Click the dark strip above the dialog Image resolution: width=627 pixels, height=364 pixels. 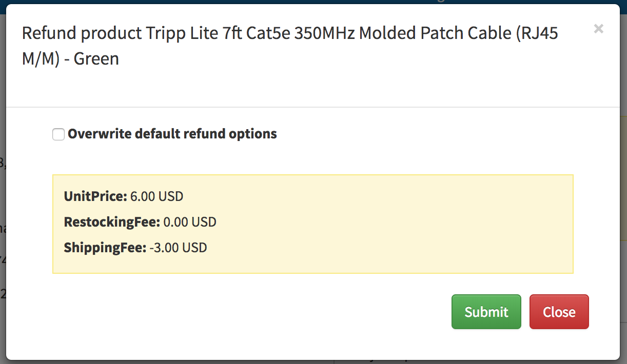click(x=205, y=2)
